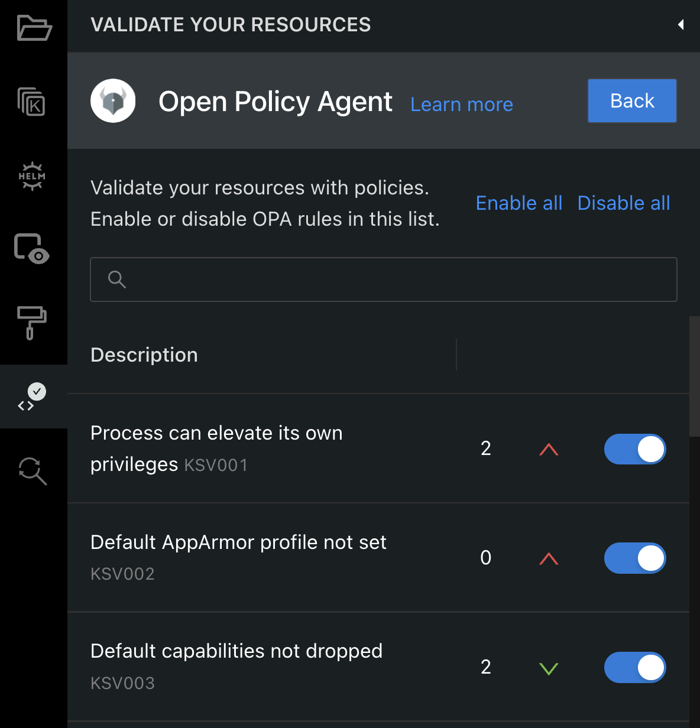Open the paint roller templates icon
The image size is (700, 728).
(32, 322)
